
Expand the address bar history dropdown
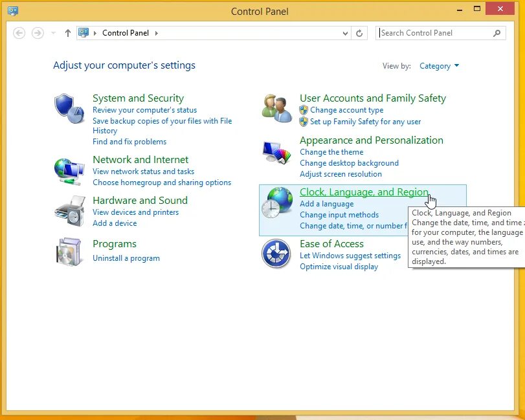tap(344, 32)
